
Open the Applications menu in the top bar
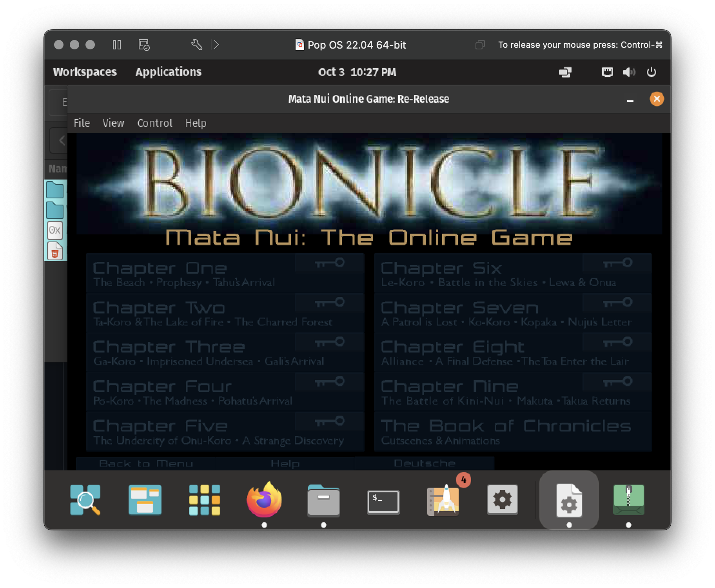pyautogui.click(x=169, y=72)
